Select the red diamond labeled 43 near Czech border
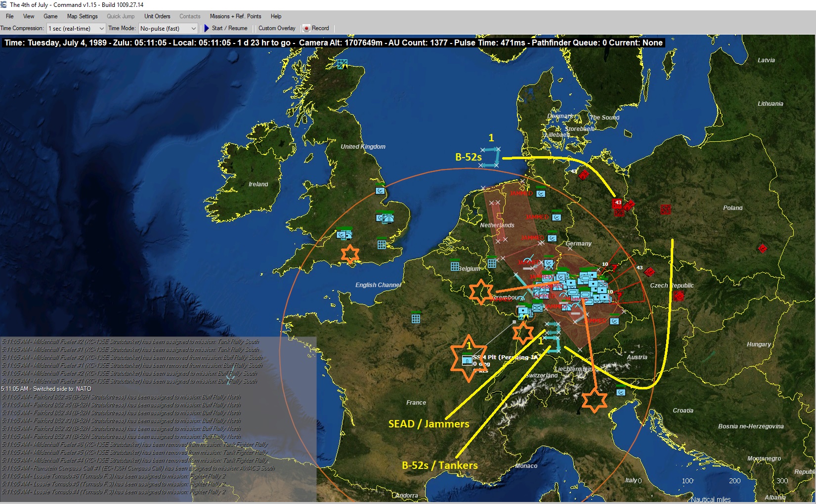Viewport: 816px width, 504px height. pos(649,272)
